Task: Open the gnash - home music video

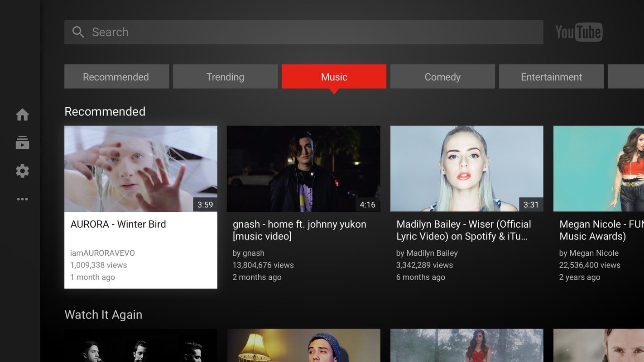Action: tap(304, 168)
